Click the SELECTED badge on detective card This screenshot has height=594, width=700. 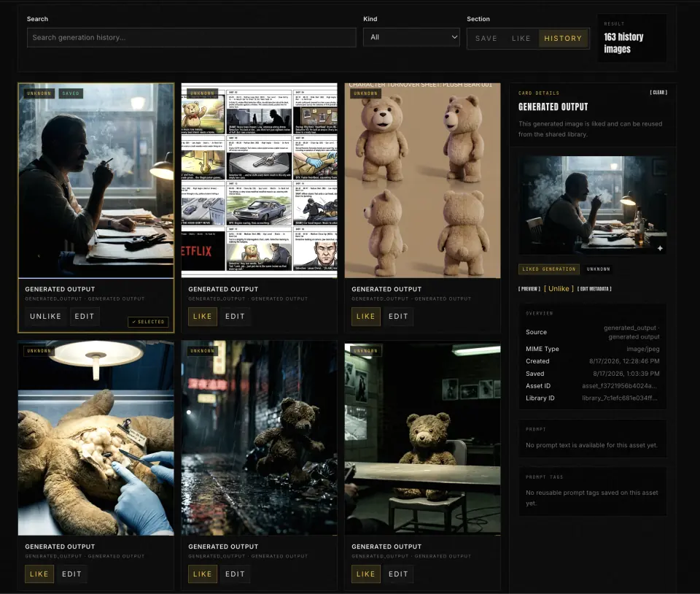tap(148, 322)
